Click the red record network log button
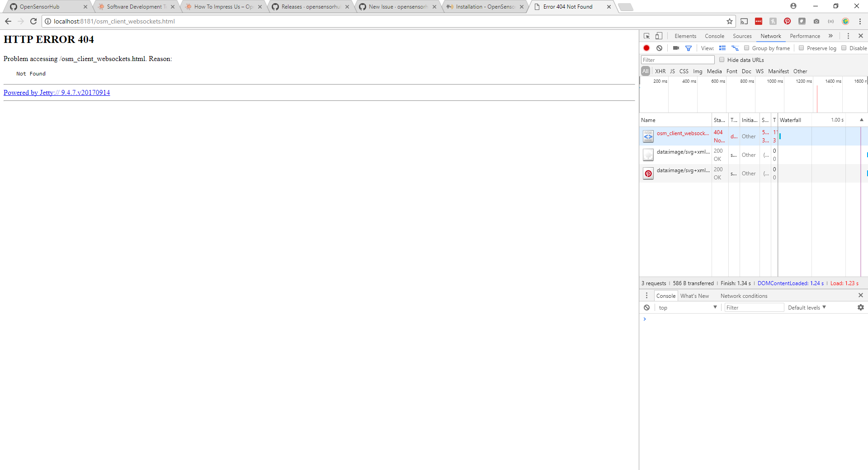The height and width of the screenshot is (470, 868). point(646,48)
